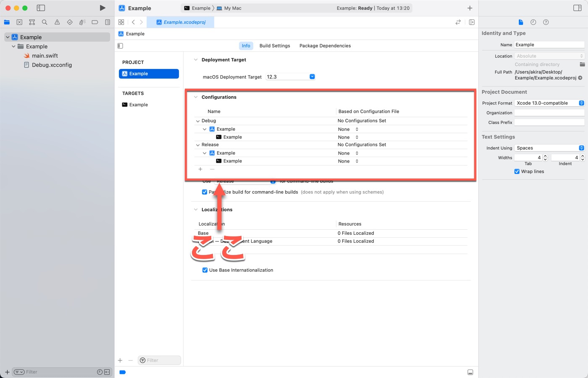
Task: Focus the Organization field
Action: tap(549, 113)
